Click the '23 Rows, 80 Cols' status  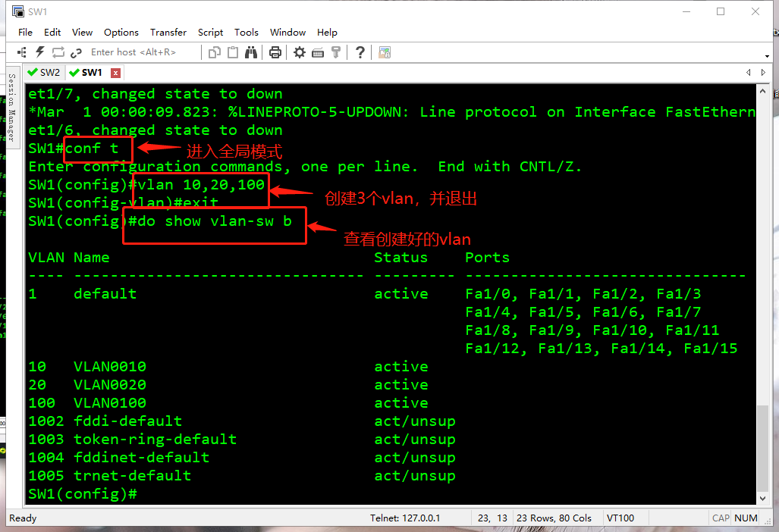[x=554, y=518]
